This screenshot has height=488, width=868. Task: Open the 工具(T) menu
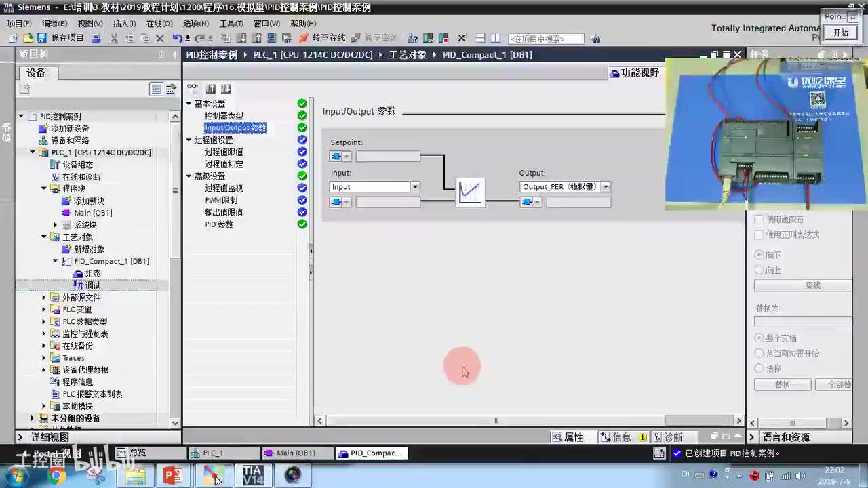(231, 23)
